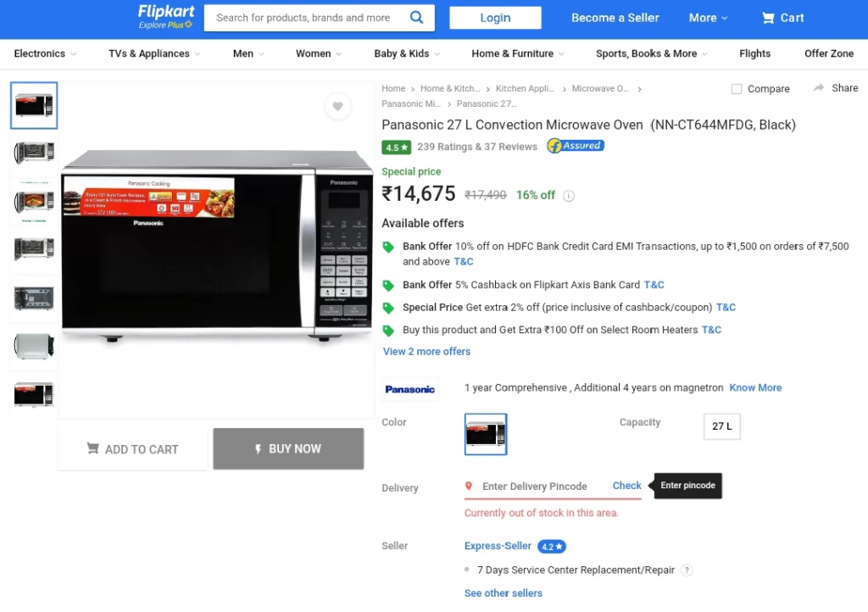Open the Cart

pyautogui.click(x=782, y=18)
